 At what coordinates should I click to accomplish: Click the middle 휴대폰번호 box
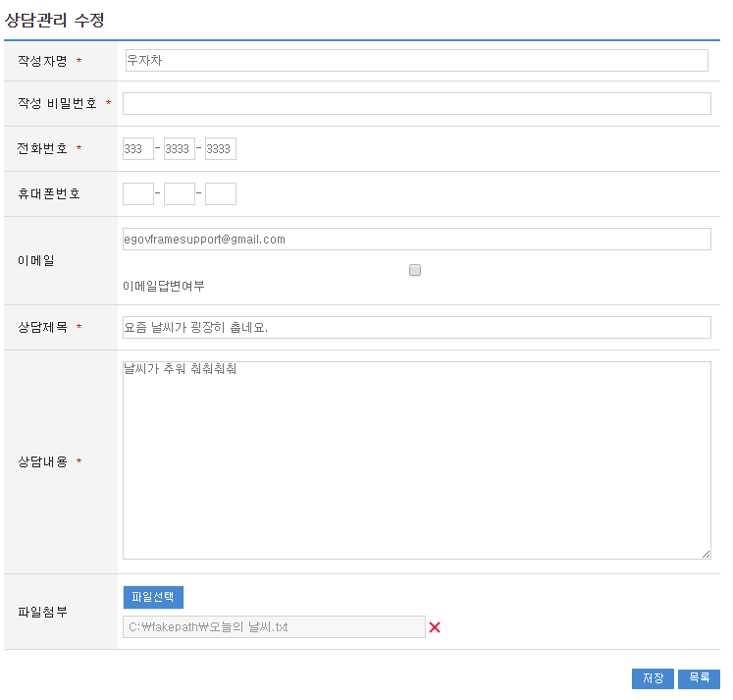click(180, 194)
